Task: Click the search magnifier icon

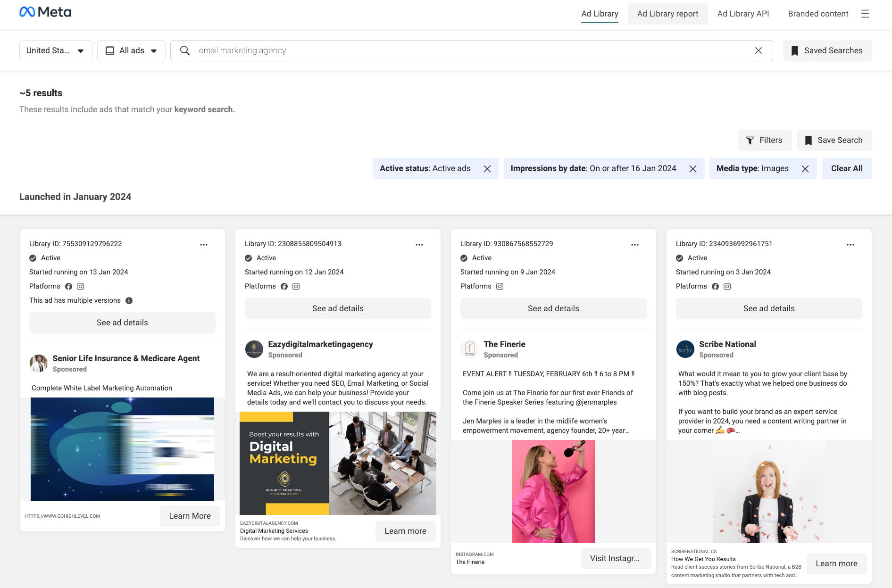Action: click(184, 50)
